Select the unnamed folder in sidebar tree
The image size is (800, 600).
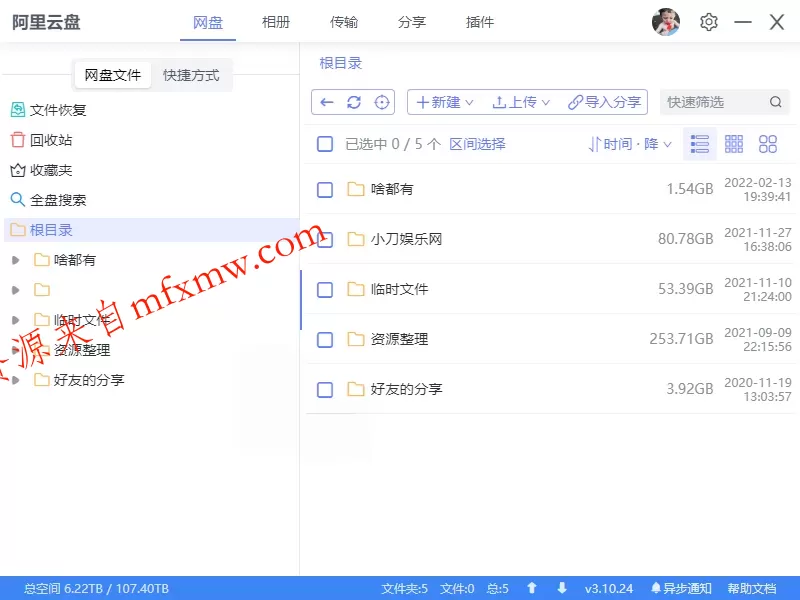(42, 290)
